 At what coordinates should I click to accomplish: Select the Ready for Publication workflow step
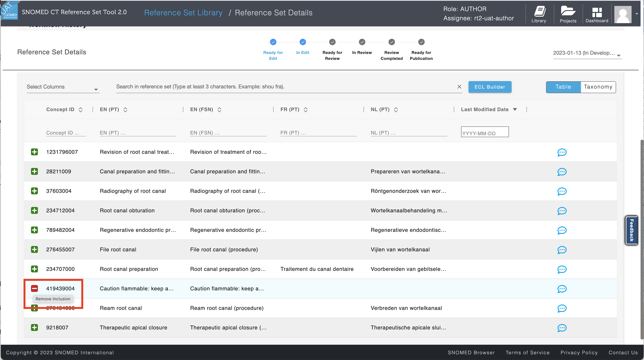(421, 42)
